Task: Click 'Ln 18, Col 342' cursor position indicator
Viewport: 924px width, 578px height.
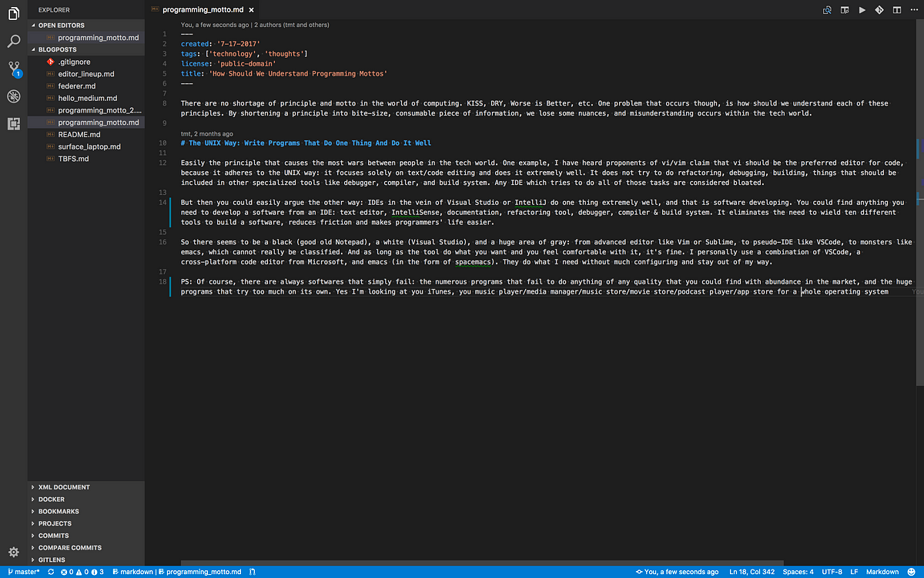Action: point(752,572)
